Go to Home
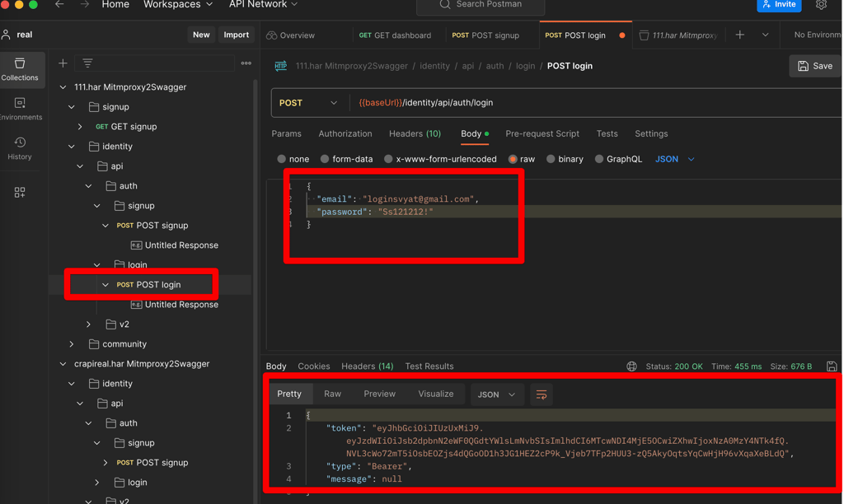 pos(115,4)
